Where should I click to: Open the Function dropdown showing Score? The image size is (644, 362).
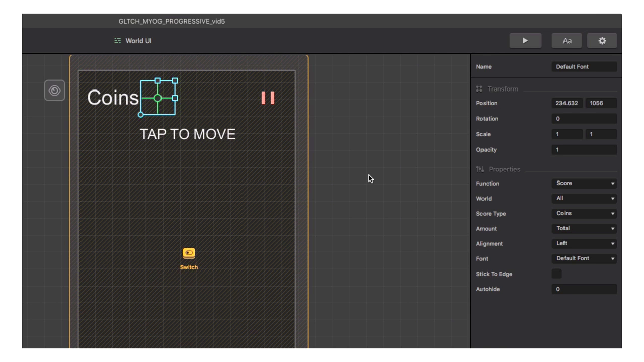point(584,184)
